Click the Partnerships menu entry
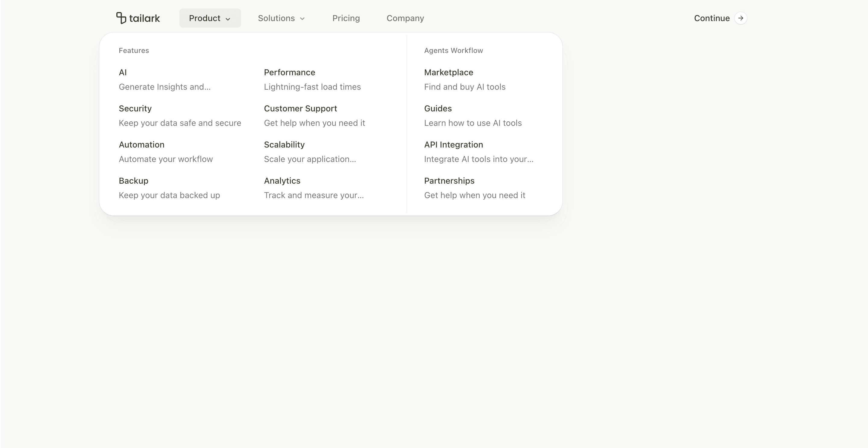The image size is (868, 448). coord(449,181)
